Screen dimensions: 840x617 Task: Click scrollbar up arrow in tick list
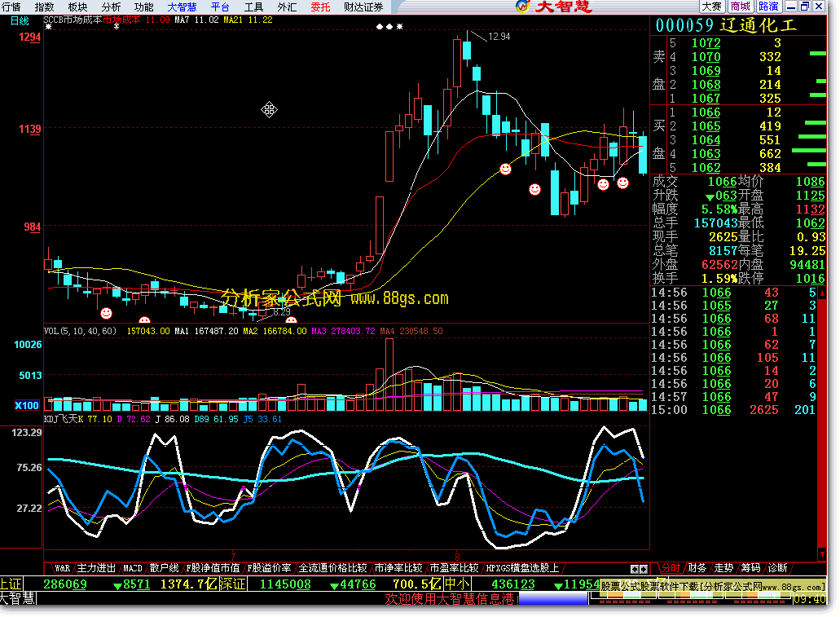[822, 293]
